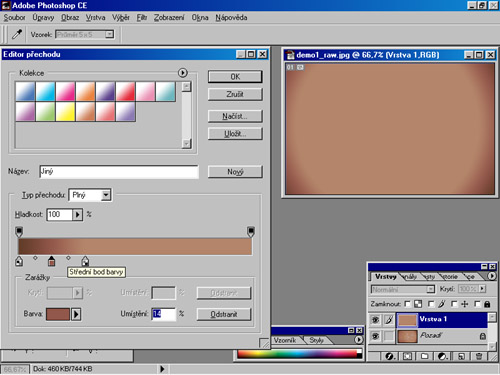The width and height of the screenshot is (500, 375).
Task: Click the Načíst button
Action: coord(235,116)
